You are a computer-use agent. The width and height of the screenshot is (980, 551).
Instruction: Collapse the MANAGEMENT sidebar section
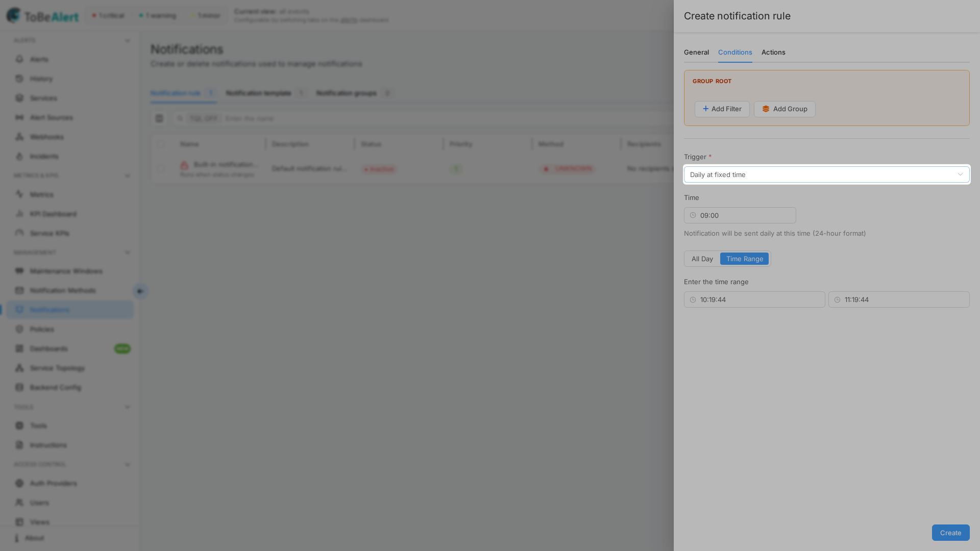[128, 253]
